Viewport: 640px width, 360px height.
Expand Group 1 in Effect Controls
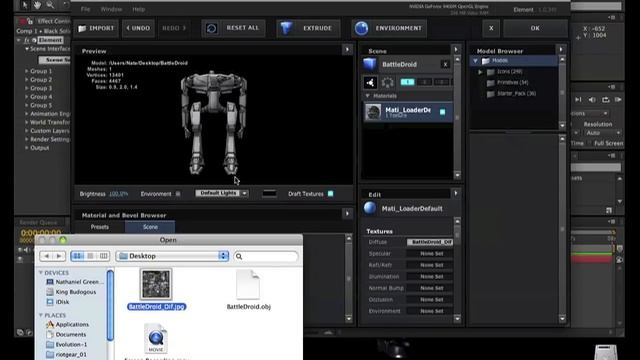(27, 71)
